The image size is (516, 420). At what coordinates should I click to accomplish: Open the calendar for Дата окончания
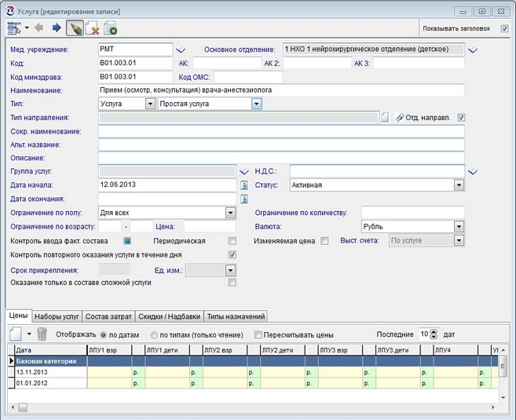pyautogui.click(x=243, y=199)
